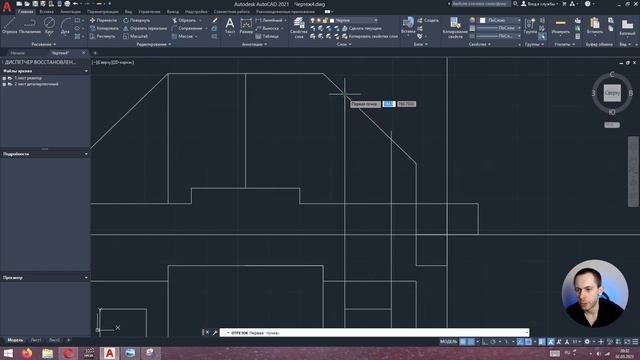Click the Отразить зеркально (Mirror) tool
Image resolution: width=640 pixels, height=360 pixels.
[145, 28]
